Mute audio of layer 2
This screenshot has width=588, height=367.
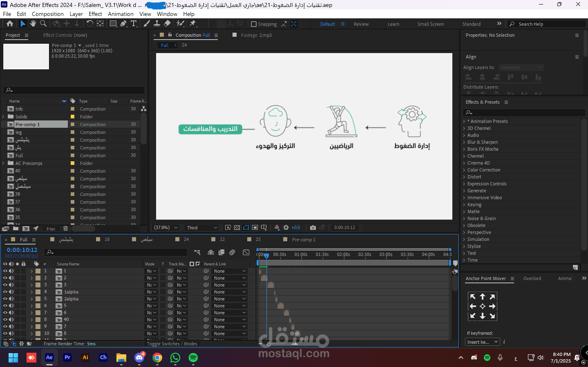(x=11, y=278)
